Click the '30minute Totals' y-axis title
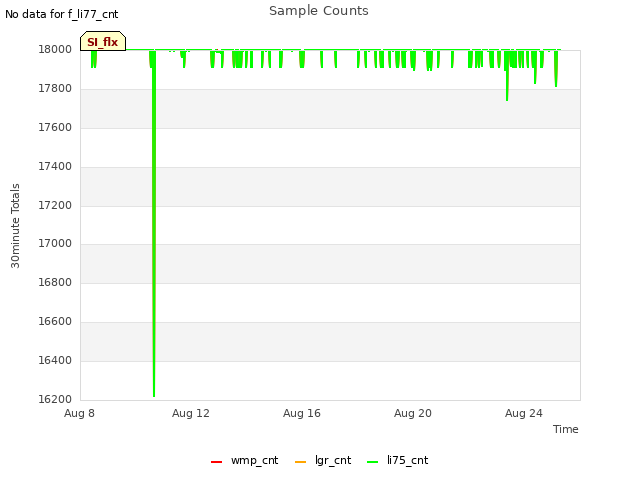Viewport: 640px width, 480px height. (15, 226)
